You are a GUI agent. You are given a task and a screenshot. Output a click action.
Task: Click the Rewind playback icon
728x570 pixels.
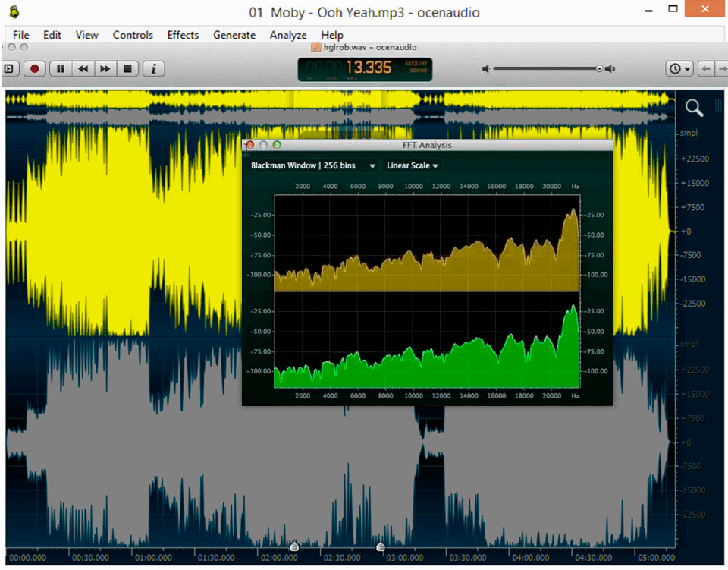coord(83,68)
